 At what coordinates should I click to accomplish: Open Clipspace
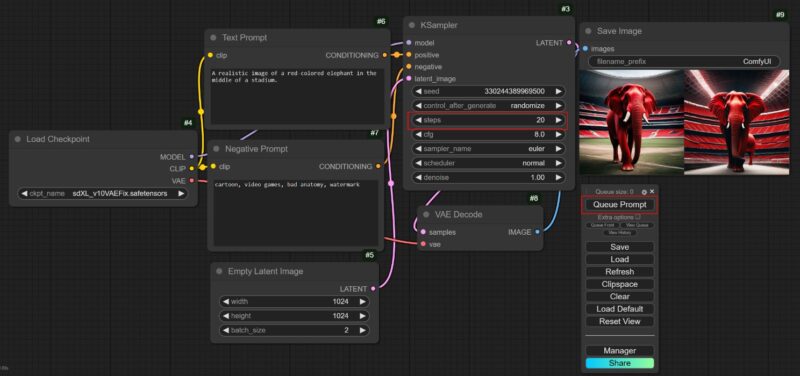pos(619,284)
